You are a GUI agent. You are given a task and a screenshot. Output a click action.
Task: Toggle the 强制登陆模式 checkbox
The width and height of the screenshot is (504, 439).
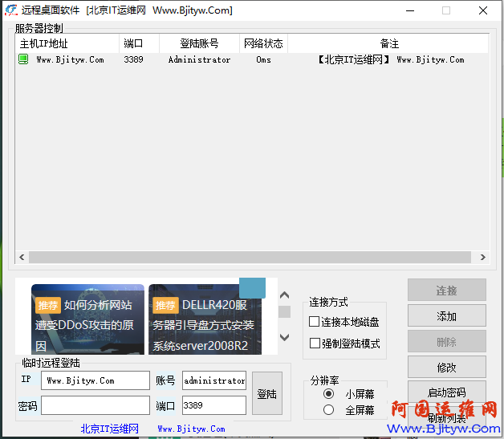(315, 343)
